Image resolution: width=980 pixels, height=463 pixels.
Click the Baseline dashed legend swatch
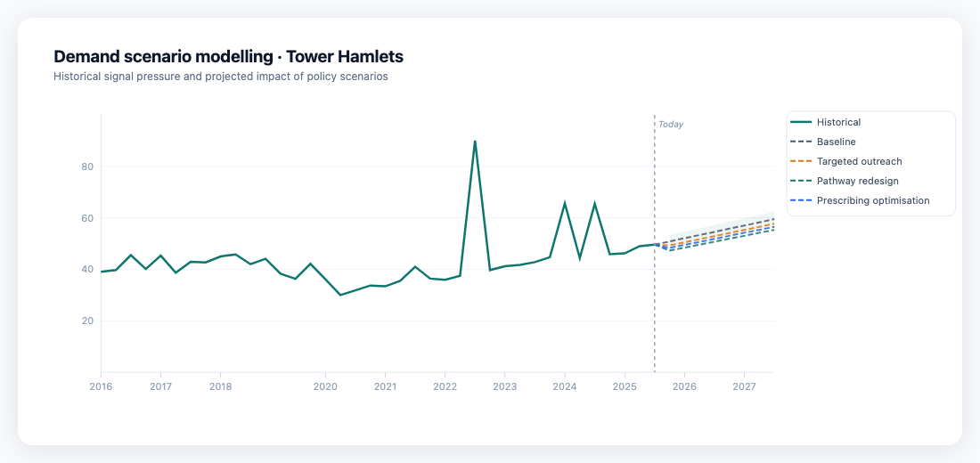[801, 142]
